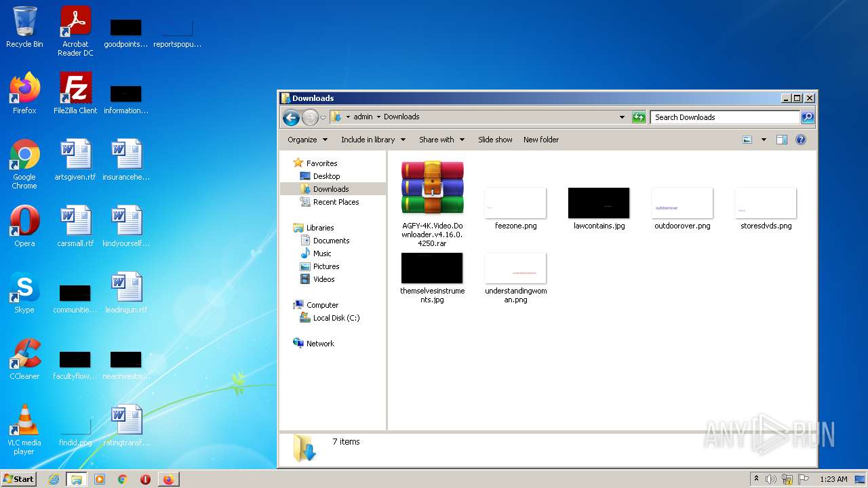Image resolution: width=868 pixels, height=488 pixels.
Task: Select storesdvds.png file
Action: (766, 209)
